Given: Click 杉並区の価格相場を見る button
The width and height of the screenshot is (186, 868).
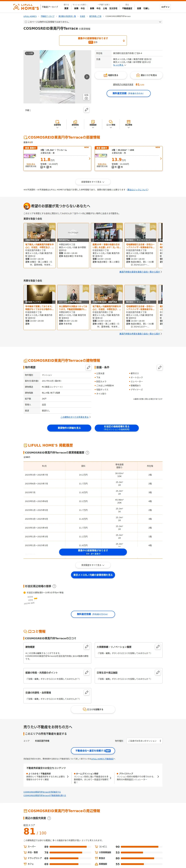Looking at the screenshot, I should tap(116, 428).
